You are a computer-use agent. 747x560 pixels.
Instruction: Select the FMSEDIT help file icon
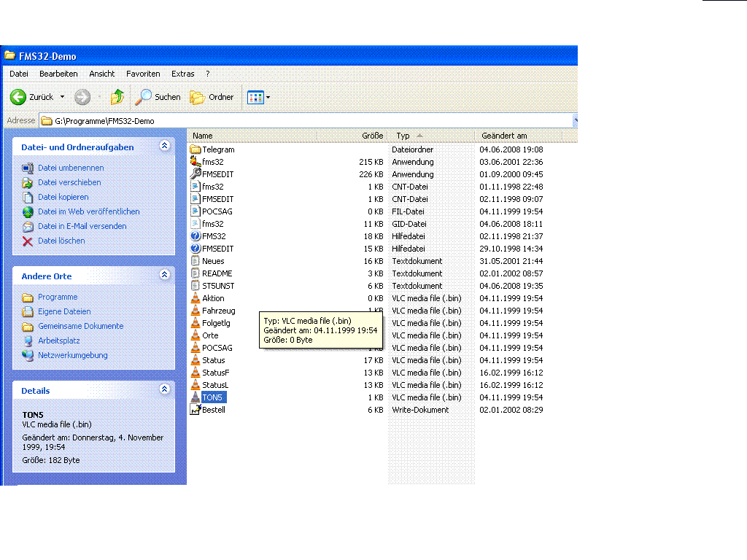[196, 249]
